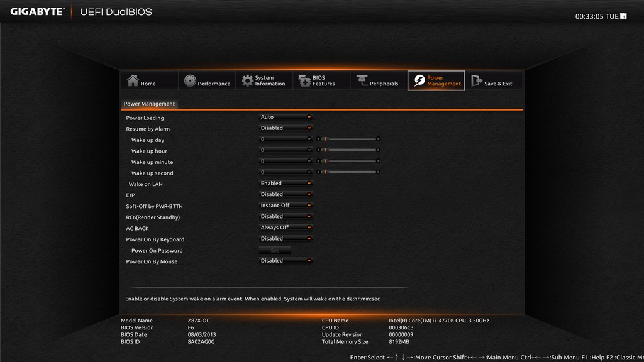Open the System Information tab label

pos(270,81)
